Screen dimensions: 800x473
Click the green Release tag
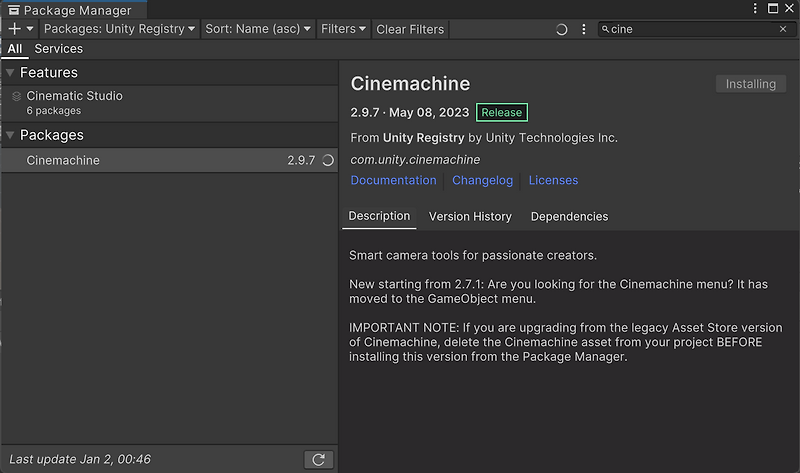[502, 112]
